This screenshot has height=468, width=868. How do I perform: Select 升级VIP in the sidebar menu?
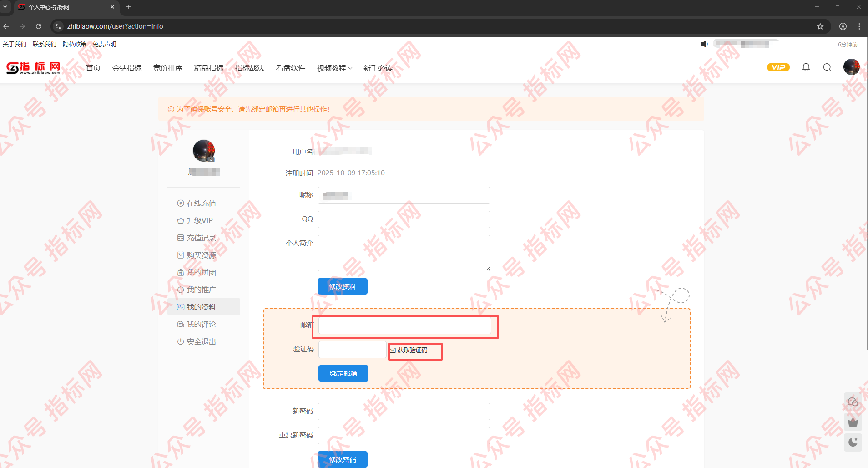pyautogui.click(x=199, y=220)
